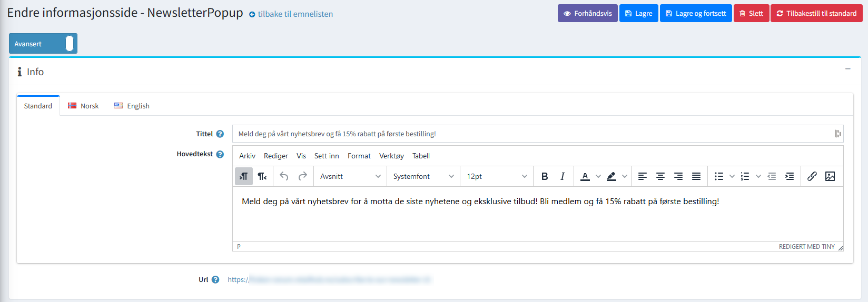The height and width of the screenshot is (302, 868).
Task: Undo the last edit in editor
Action: [284, 176]
